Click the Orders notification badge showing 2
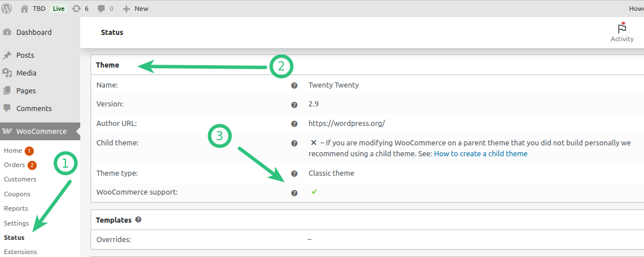Viewport: 644px width, 257px height. 32,165
